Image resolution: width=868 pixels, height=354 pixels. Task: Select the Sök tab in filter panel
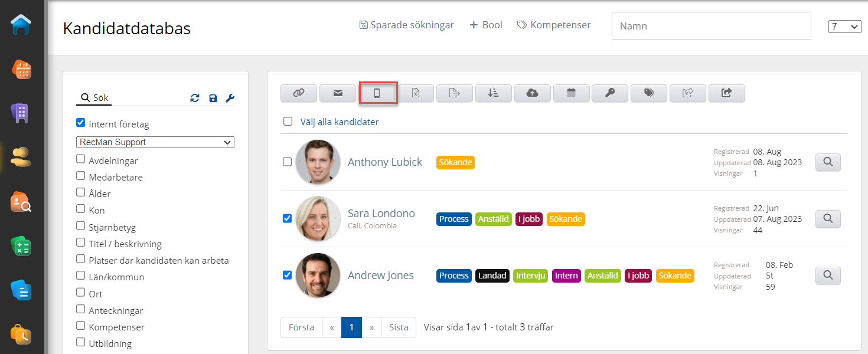click(x=95, y=98)
